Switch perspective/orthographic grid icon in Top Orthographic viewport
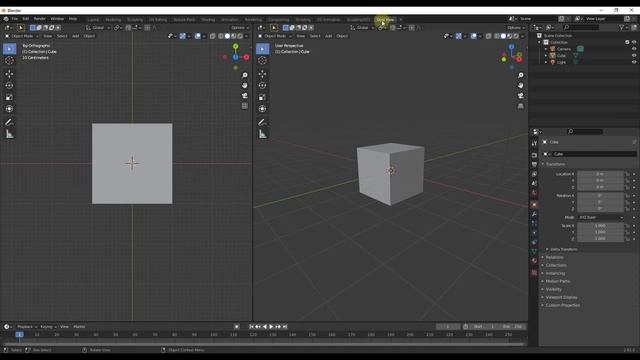640x360 pixels. pyautogui.click(x=244, y=106)
